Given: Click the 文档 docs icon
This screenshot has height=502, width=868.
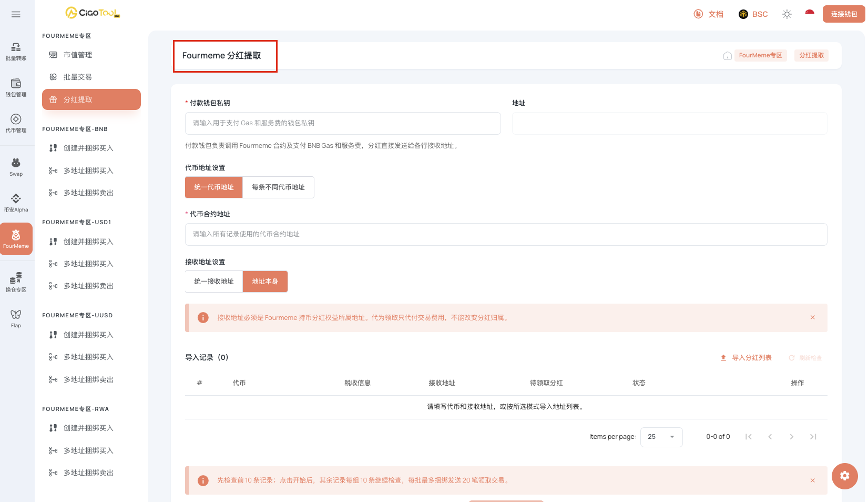Looking at the screenshot, I should (698, 14).
